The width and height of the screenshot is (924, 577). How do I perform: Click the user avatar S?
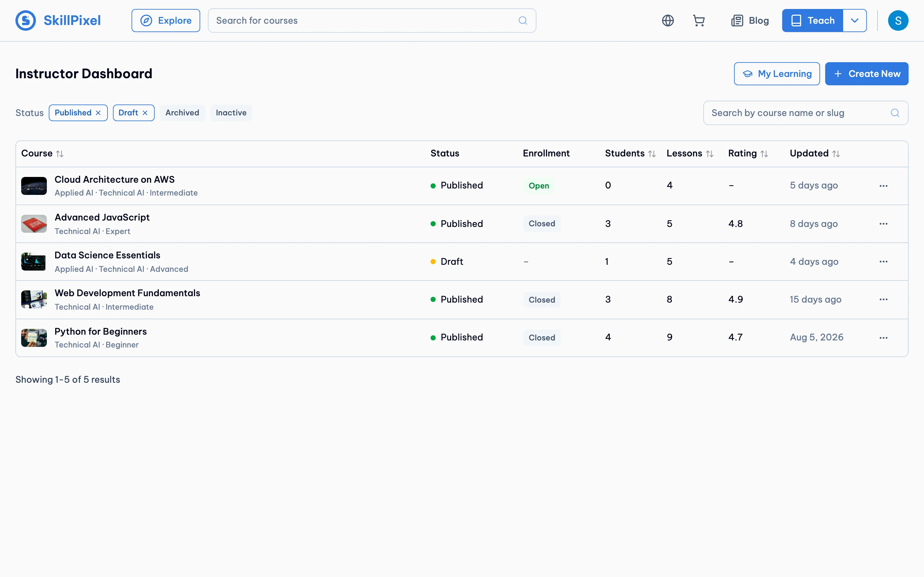pos(898,21)
